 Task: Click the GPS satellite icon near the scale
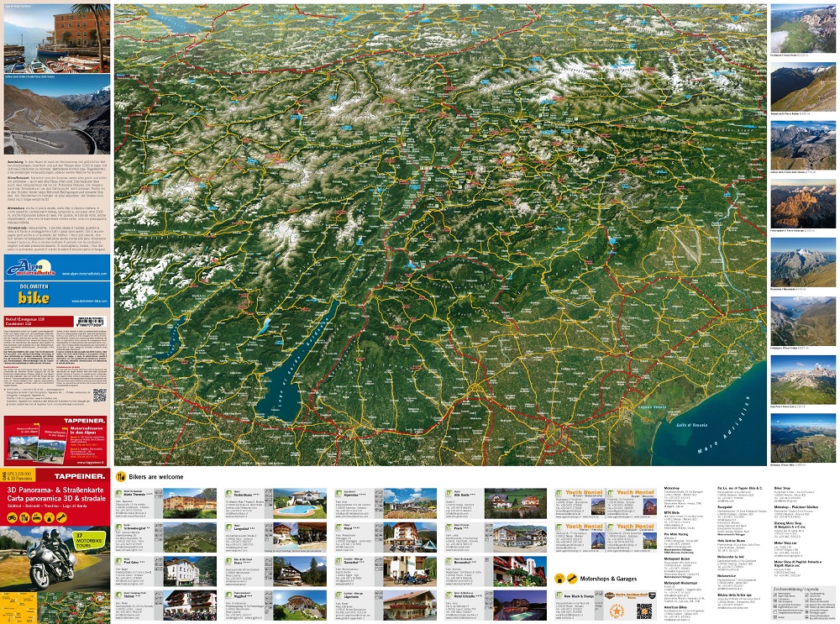[5, 475]
